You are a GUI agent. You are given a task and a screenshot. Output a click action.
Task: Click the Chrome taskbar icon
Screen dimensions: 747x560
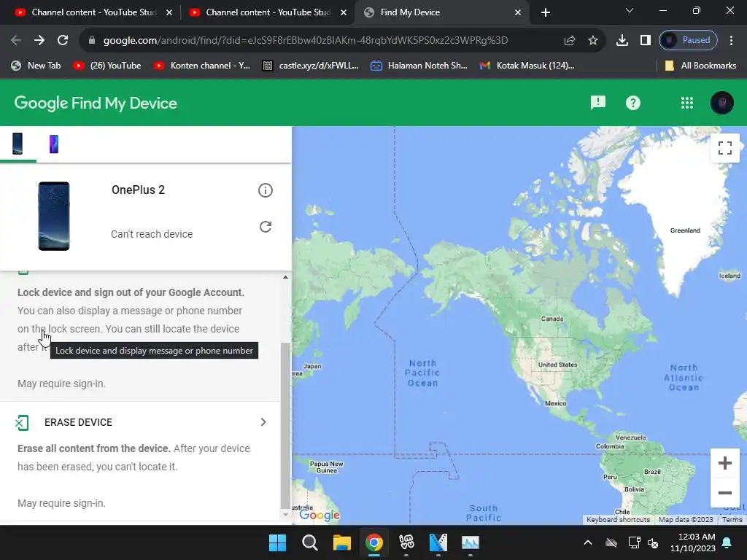374,542
